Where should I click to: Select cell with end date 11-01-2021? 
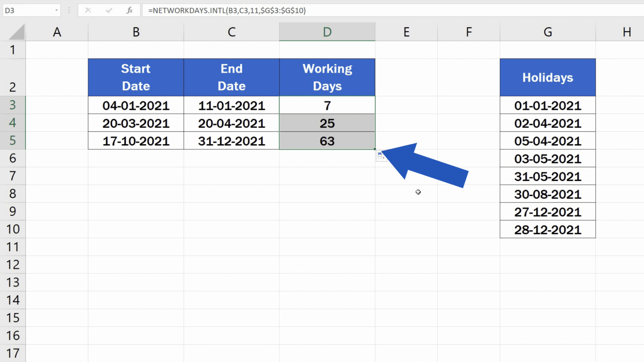(x=231, y=105)
